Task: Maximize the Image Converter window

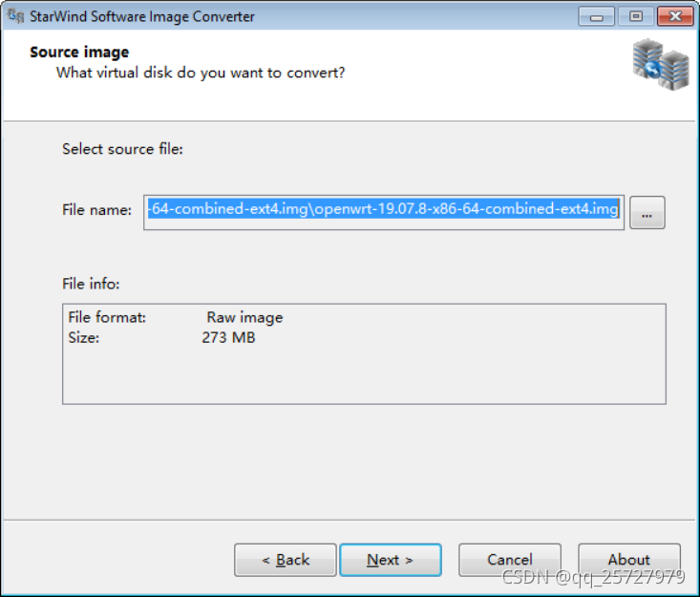Action: point(634,16)
